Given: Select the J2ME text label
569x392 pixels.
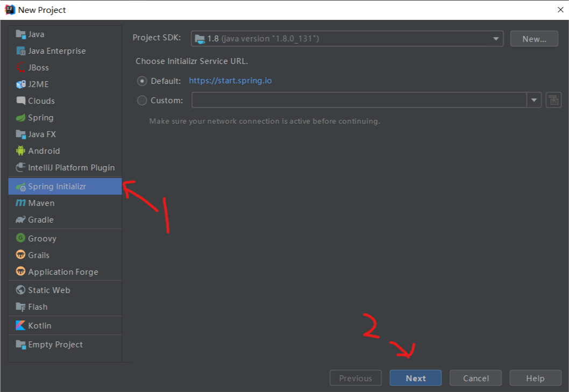Looking at the screenshot, I should [x=39, y=84].
